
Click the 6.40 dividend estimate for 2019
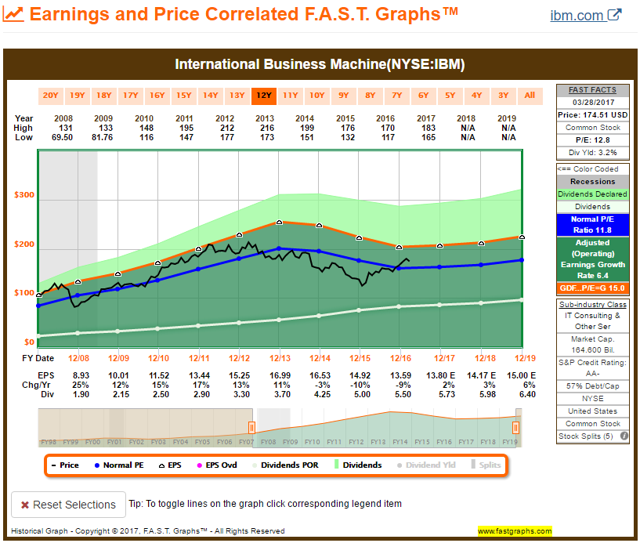[x=527, y=394]
